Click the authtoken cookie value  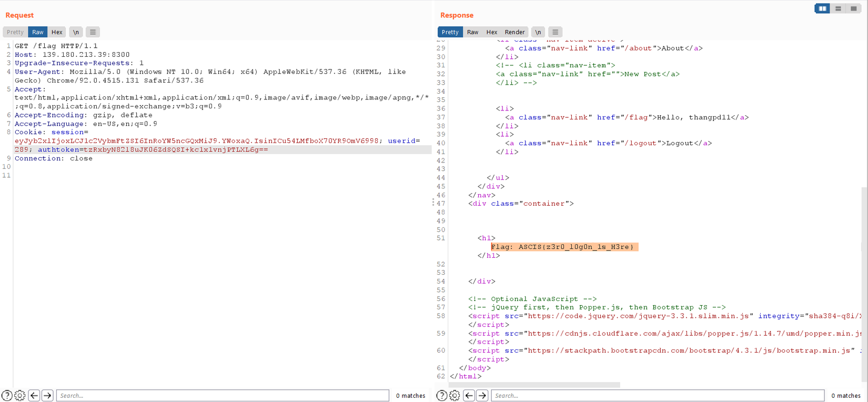176,149
